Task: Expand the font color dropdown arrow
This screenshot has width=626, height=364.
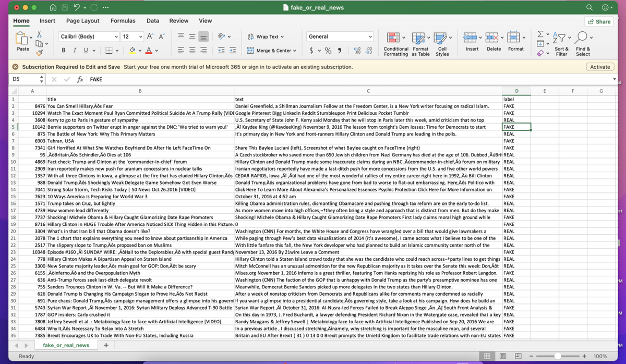Action: coord(158,51)
